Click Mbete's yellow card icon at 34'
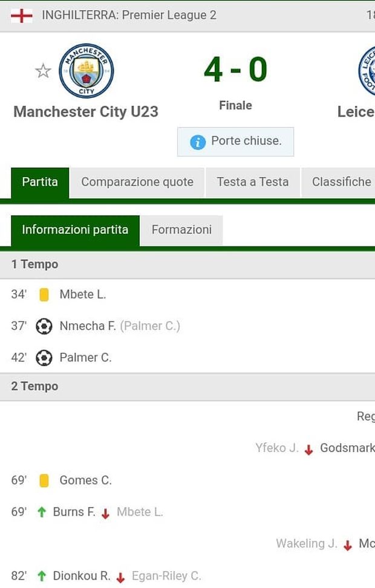Screen dimensions: 375x588 (44, 295)
